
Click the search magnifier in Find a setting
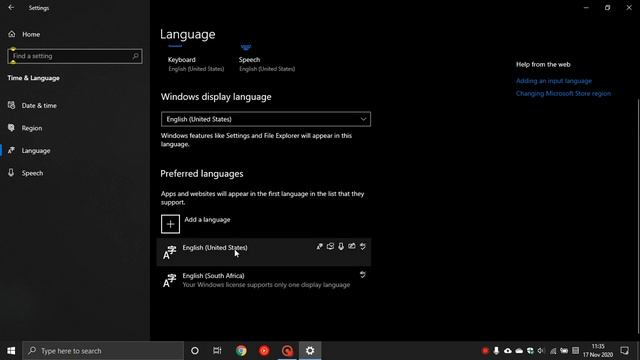136,56
